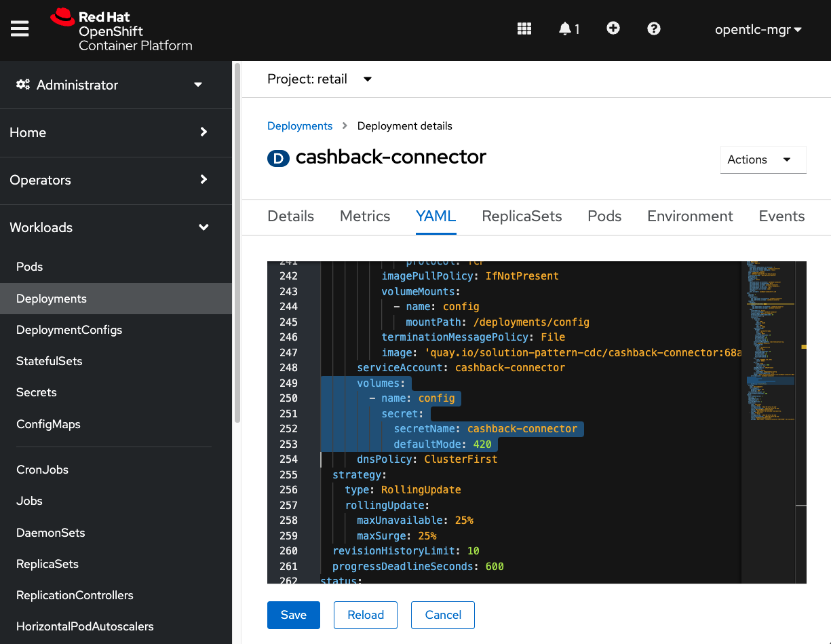
Task: Toggle the hamburger navigation menu
Action: (x=20, y=29)
